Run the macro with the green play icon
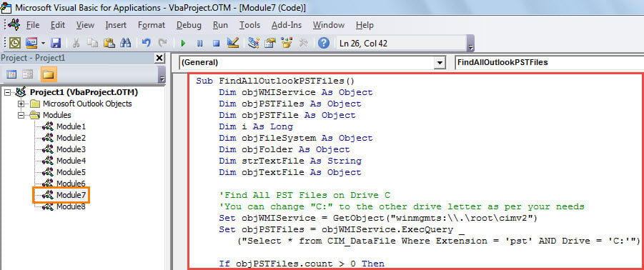The width and height of the screenshot is (644, 270). click(x=183, y=43)
